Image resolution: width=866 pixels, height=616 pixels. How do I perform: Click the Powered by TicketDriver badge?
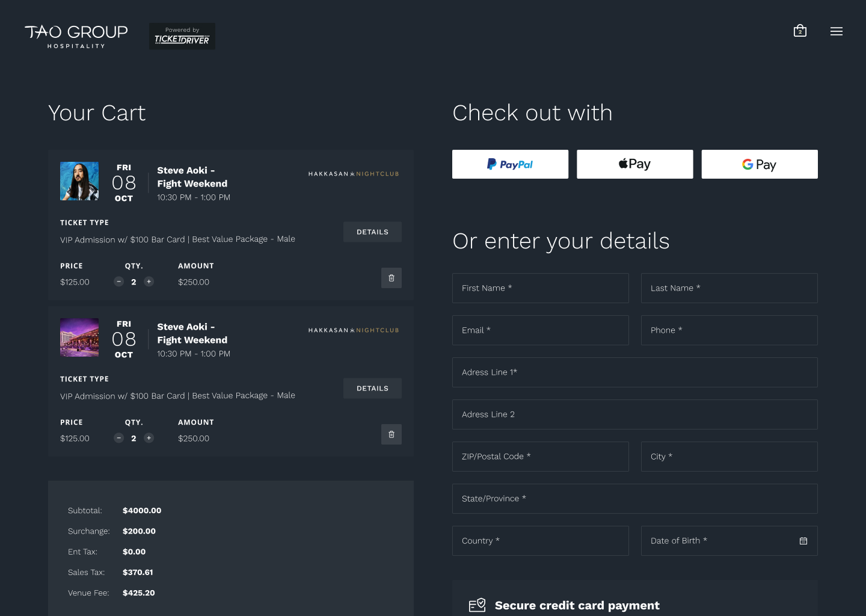[182, 36]
